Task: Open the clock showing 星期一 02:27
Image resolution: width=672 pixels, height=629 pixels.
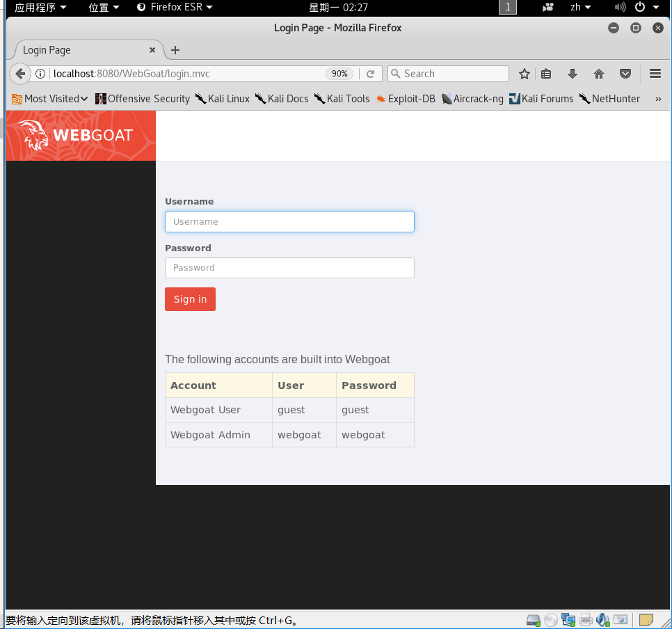Action: click(x=338, y=7)
